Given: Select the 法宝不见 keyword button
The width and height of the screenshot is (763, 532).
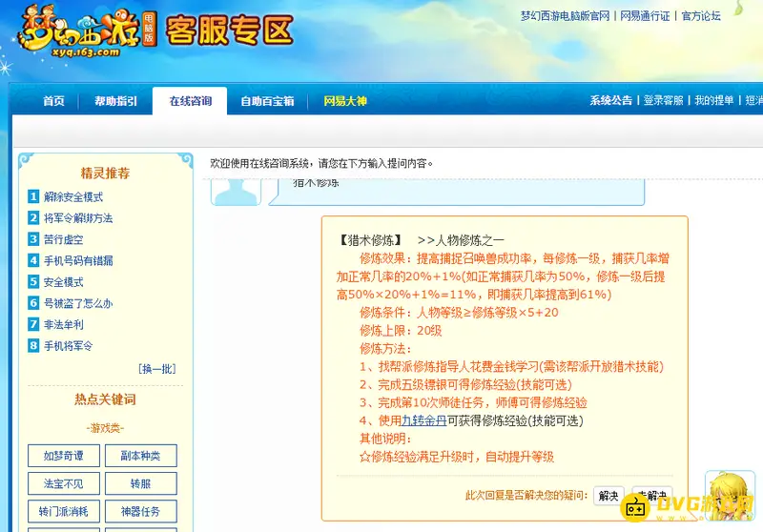Looking at the screenshot, I should (x=64, y=483).
